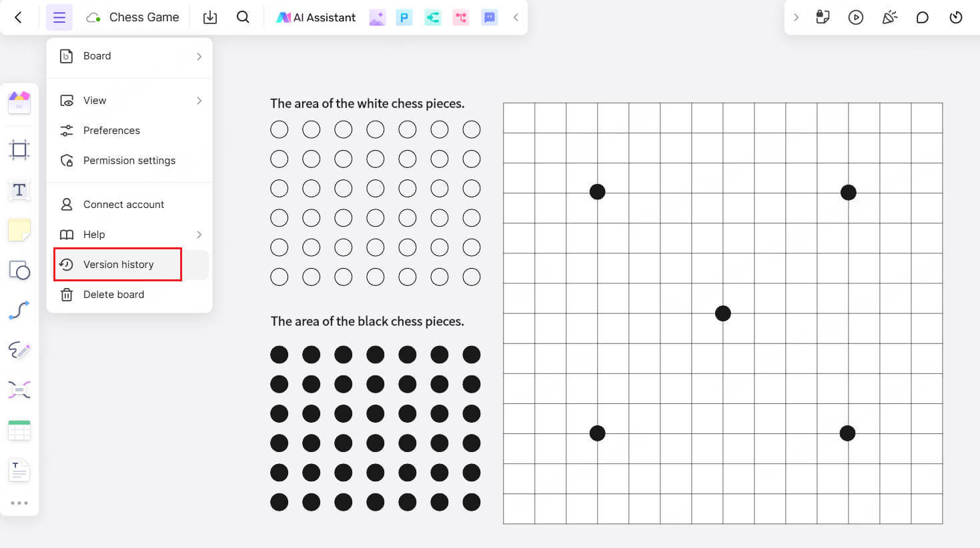Click the export download icon

click(x=210, y=17)
